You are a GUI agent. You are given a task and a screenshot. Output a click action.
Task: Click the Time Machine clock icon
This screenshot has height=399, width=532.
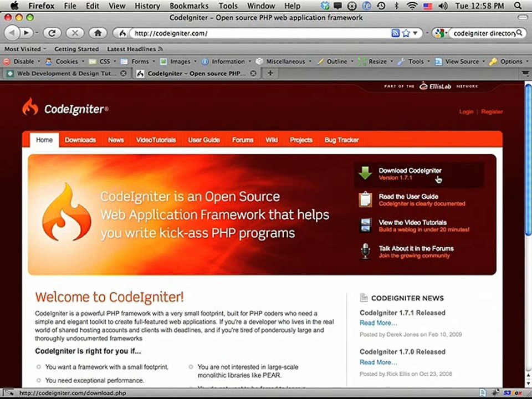coord(381,6)
